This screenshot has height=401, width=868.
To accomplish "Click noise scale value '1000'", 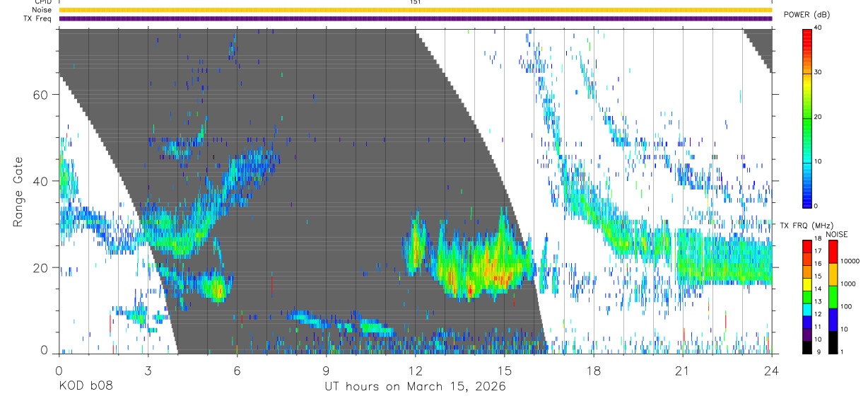I will tap(849, 284).
